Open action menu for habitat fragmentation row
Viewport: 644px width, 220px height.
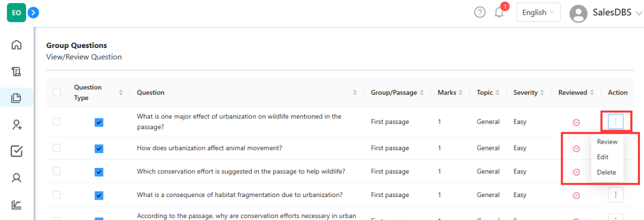(x=616, y=195)
